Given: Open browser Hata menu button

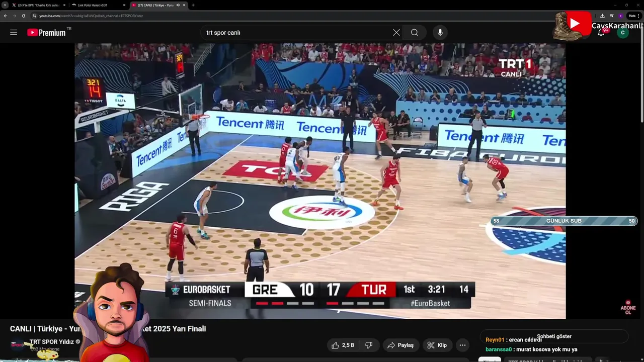Looking at the screenshot, I should click(633, 16).
